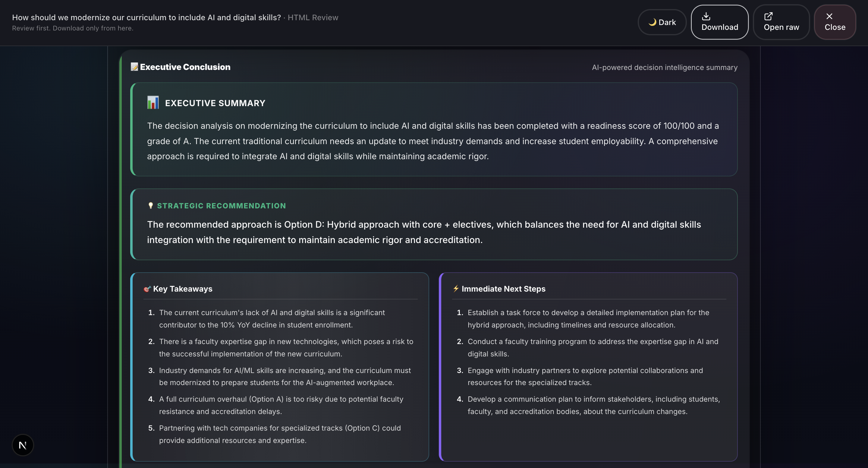Click the lightbulb Strategic Recommendation icon
Viewport: 868px width, 468px height.
click(x=151, y=206)
